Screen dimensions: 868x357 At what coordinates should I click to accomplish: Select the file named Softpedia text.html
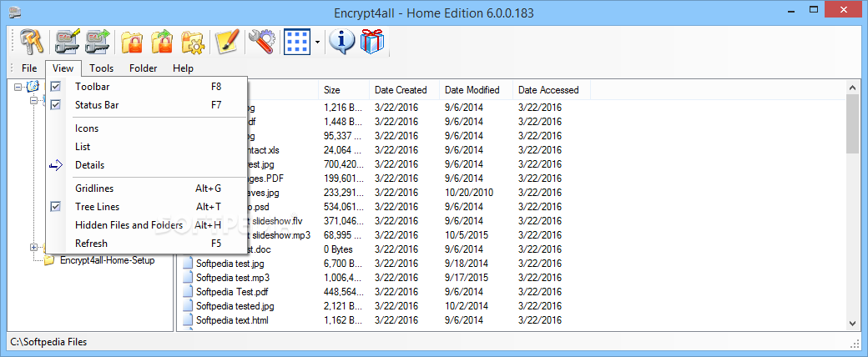(x=233, y=320)
